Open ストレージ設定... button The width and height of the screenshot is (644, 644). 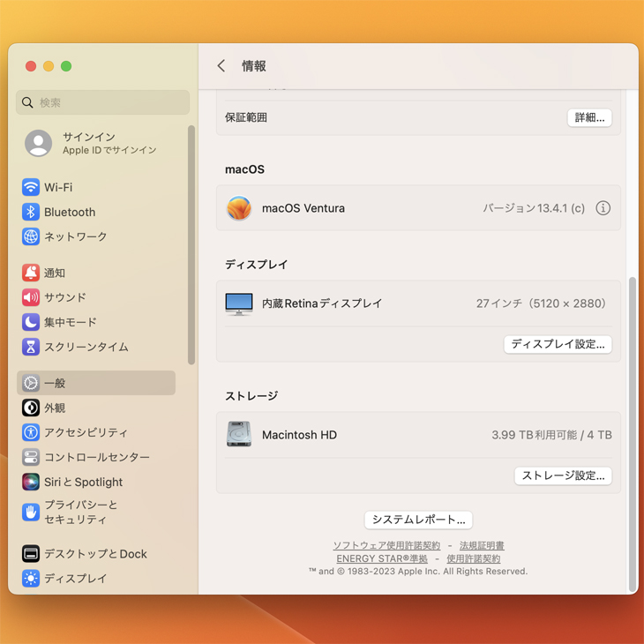point(563,476)
